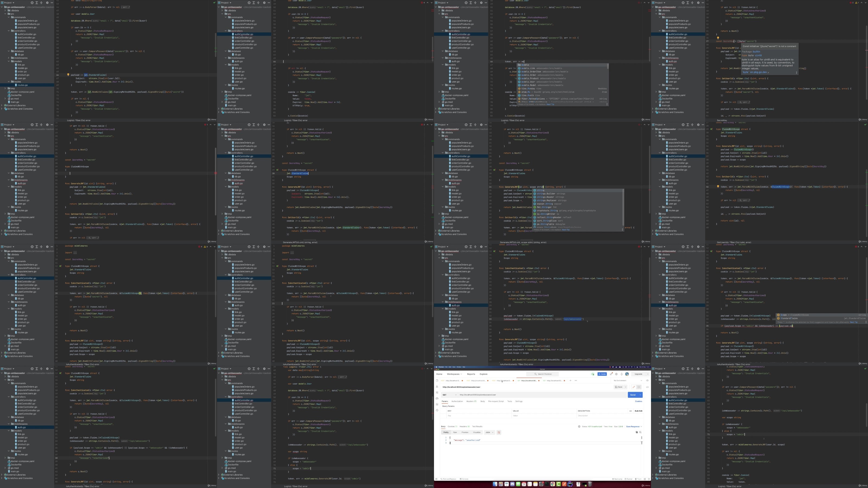
Task: Click the GoLand icon in the macOS dock
Action: click(x=570, y=484)
